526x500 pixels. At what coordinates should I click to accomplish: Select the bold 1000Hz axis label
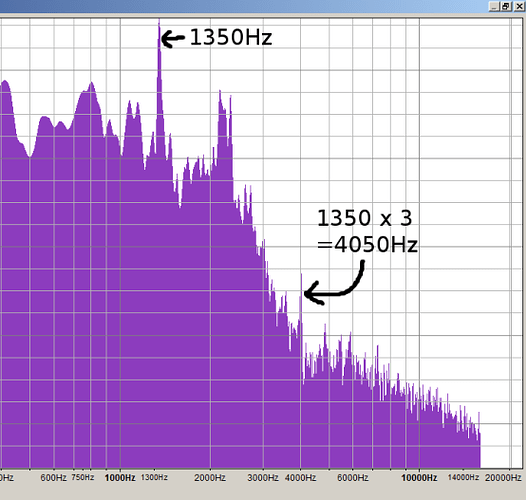(x=120, y=478)
